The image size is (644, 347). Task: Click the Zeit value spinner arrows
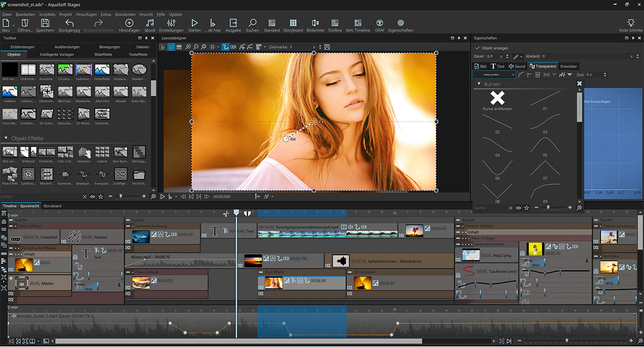[605, 75]
